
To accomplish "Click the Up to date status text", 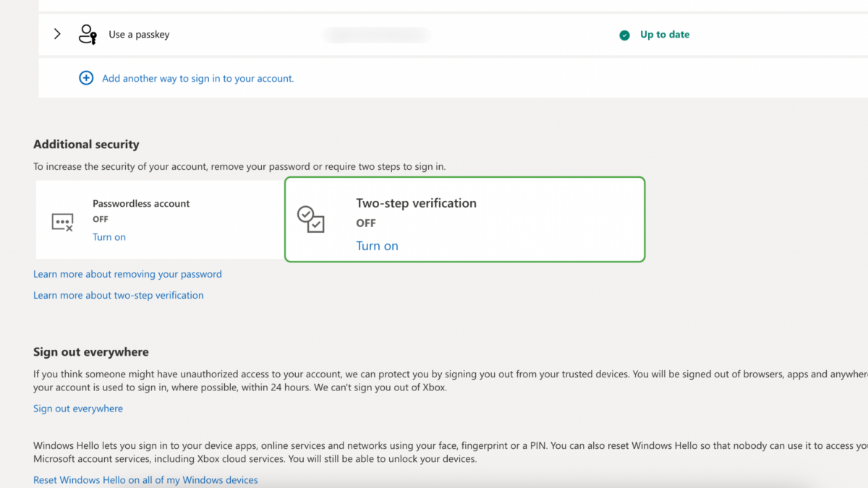I will coord(665,35).
